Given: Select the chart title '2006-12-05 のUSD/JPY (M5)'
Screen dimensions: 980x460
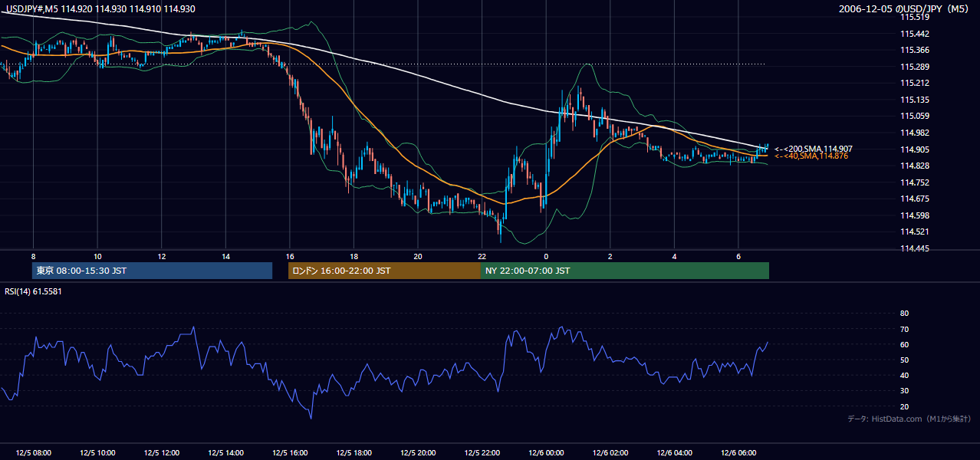Looking at the screenshot, I should 905,8.
